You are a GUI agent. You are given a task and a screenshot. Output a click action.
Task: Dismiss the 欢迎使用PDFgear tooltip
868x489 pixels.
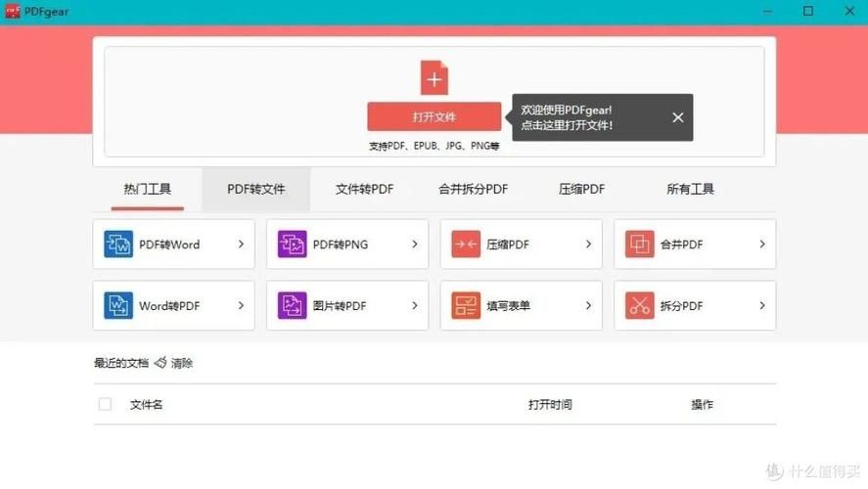click(x=677, y=117)
